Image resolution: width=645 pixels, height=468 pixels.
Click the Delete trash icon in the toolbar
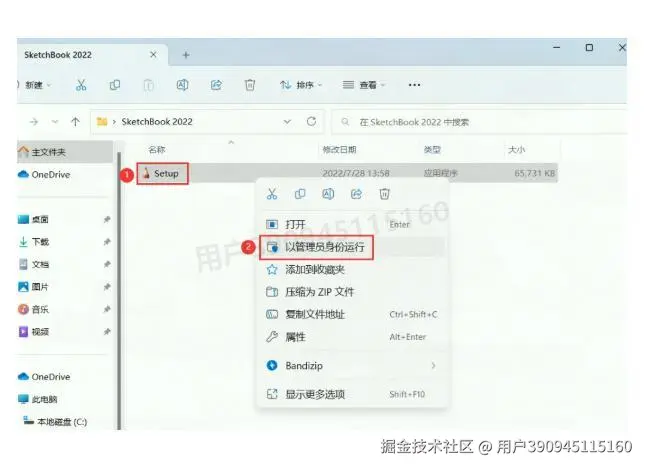[250, 85]
